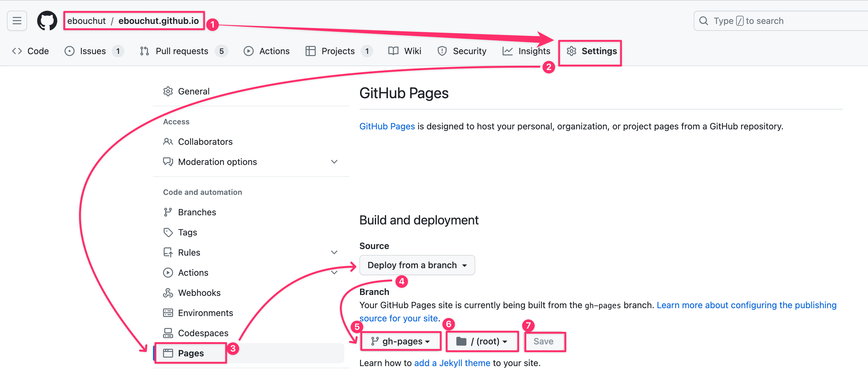The height and width of the screenshot is (379, 868).
Task: Open the Insights tab
Action: click(x=526, y=51)
